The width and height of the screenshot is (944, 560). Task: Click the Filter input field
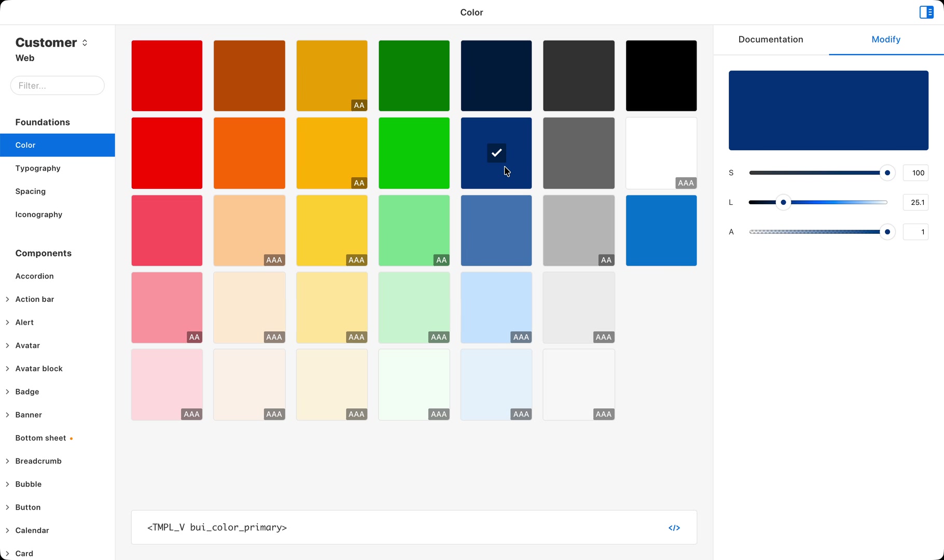click(x=58, y=86)
